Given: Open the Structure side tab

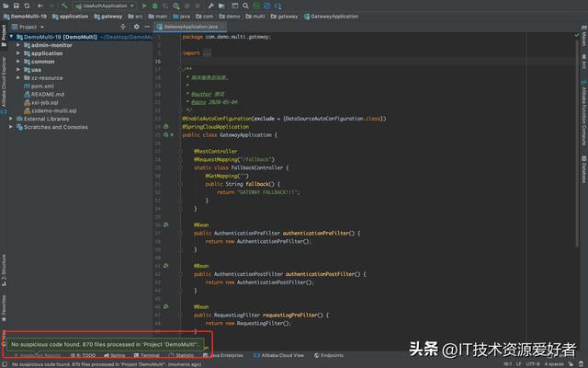Looking at the screenshot, I should click(4, 270).
